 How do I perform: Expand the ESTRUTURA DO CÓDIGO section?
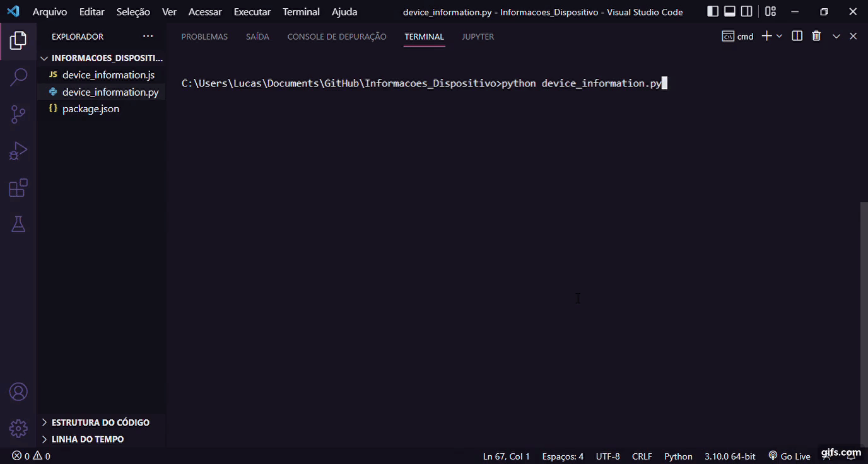pyautogui.click(x=102, y=422)
